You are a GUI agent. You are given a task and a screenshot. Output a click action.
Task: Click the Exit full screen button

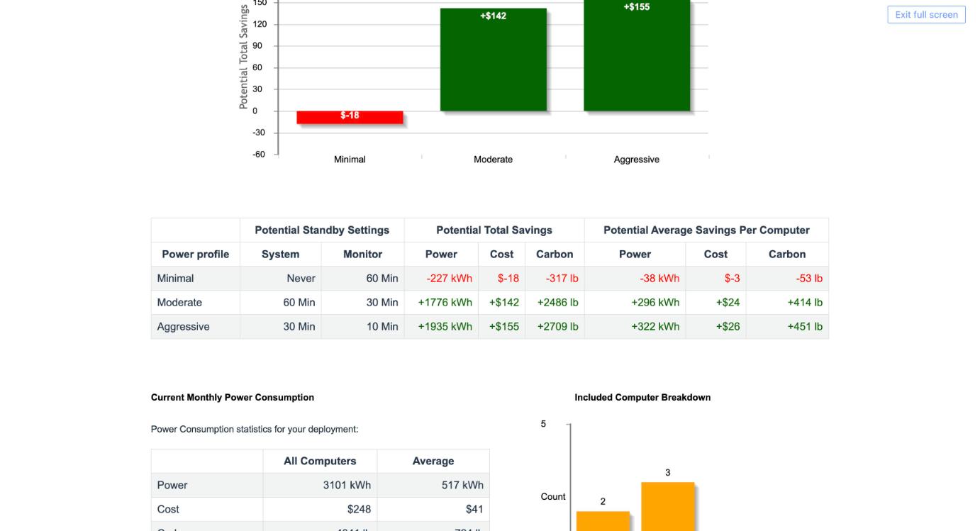pos(926,14)
